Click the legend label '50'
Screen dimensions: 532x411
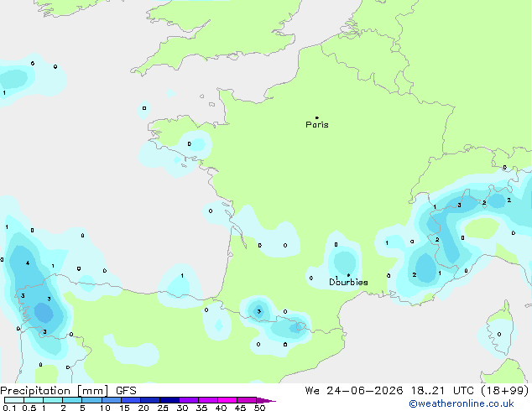pos(259,408)
